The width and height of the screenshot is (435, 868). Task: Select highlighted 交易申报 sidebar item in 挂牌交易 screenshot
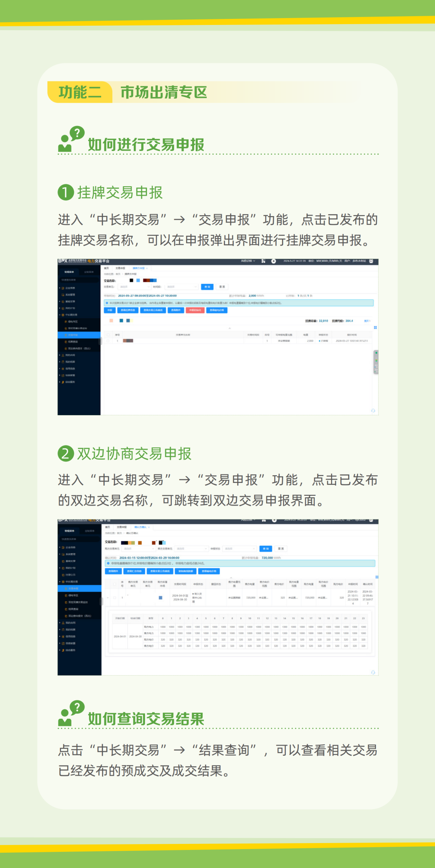pyautogui.click(x=79, y=335)
